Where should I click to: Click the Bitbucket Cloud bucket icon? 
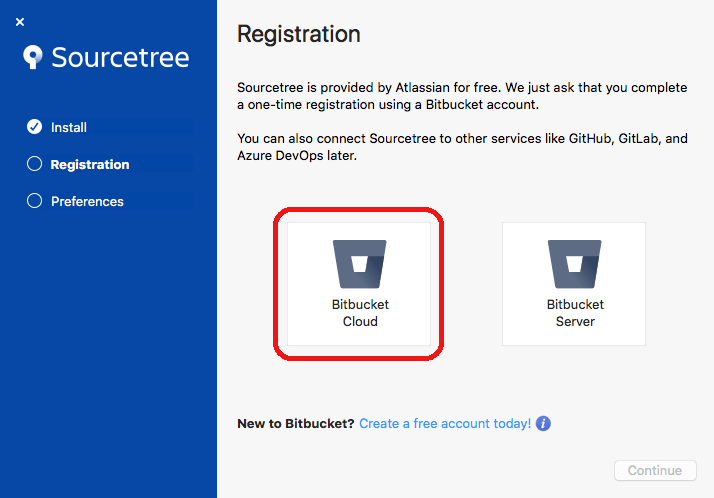tap(359, 264)
